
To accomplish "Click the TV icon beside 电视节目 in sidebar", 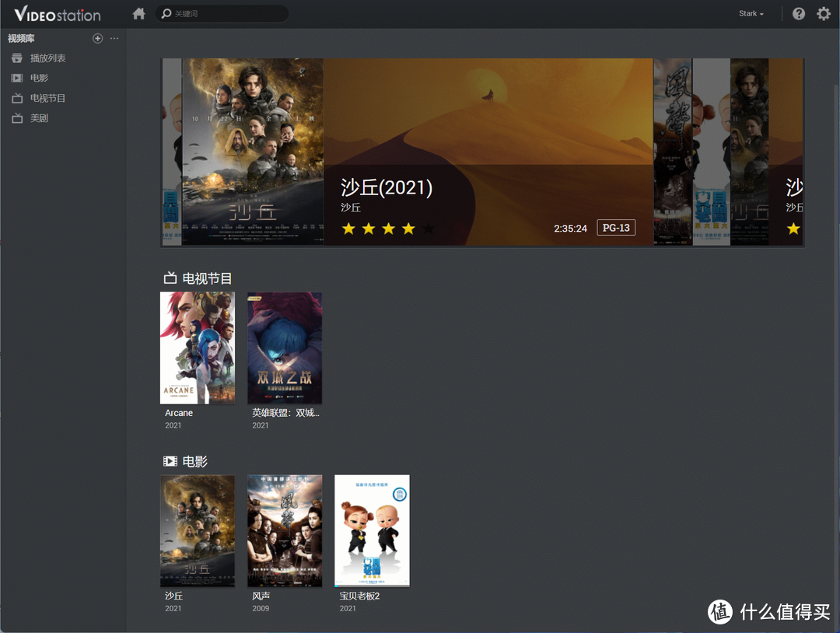I will point(17,98).
